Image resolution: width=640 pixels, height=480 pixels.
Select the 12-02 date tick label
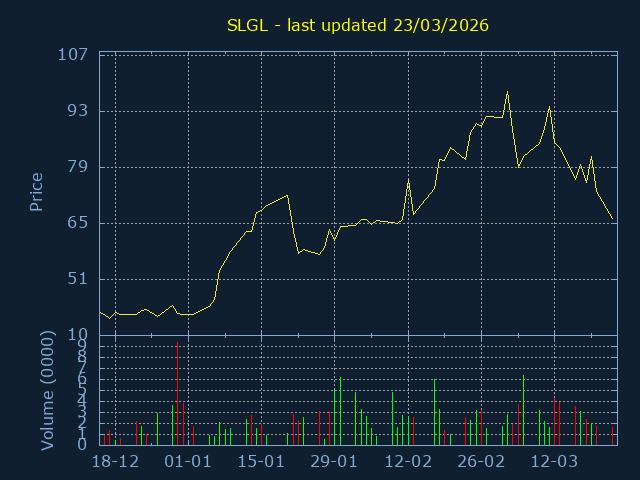(x=407, y=461)
